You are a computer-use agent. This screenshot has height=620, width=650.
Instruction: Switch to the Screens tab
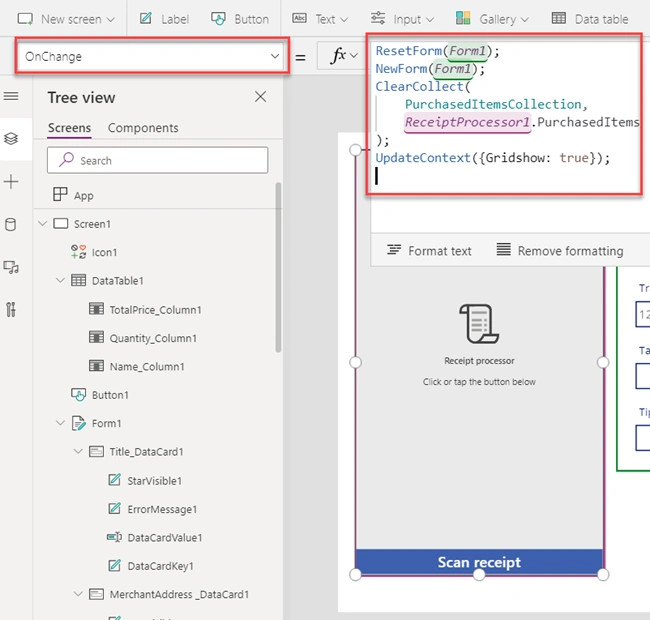click(x=69, y=128)
